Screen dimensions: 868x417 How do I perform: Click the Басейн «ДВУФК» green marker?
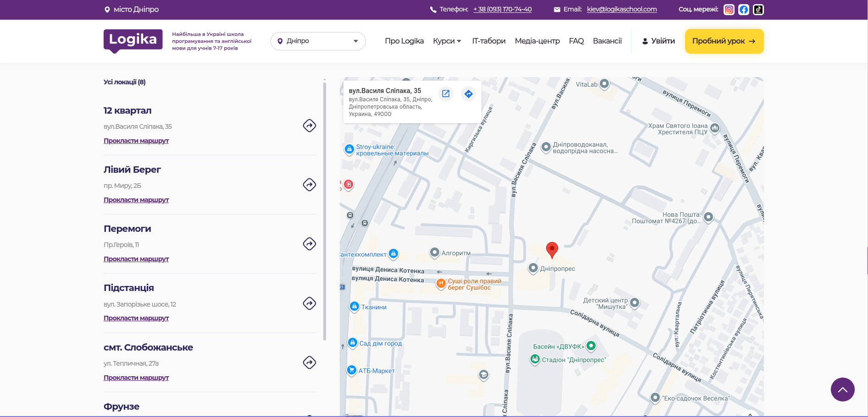pyautogui.click(x=591, y=346)
